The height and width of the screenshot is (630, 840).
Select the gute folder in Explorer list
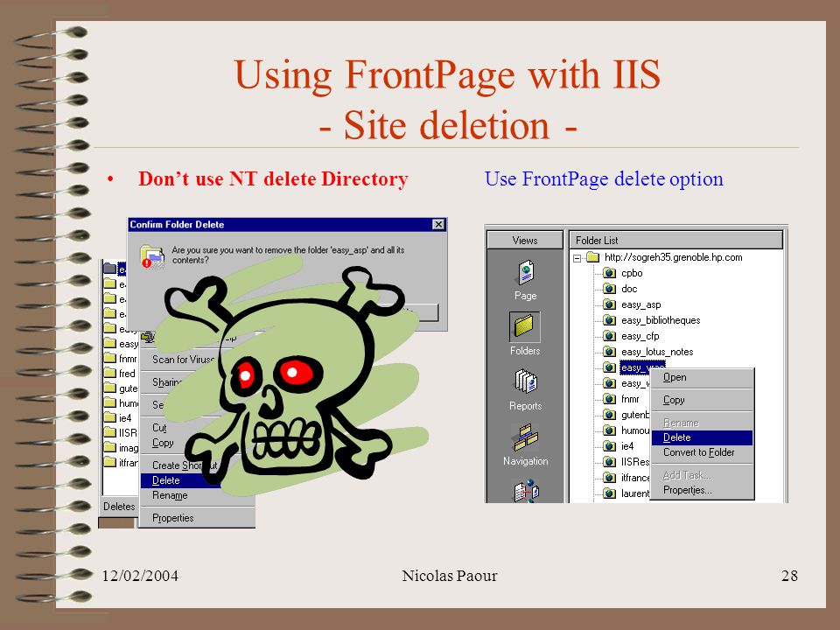121,388
